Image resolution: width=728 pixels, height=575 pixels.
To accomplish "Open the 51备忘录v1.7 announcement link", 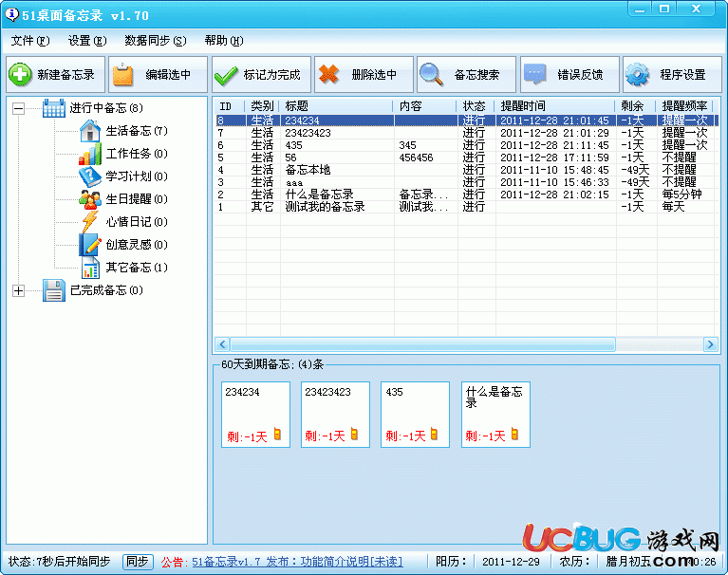I will pyautogui.click(x=297, y=562).
